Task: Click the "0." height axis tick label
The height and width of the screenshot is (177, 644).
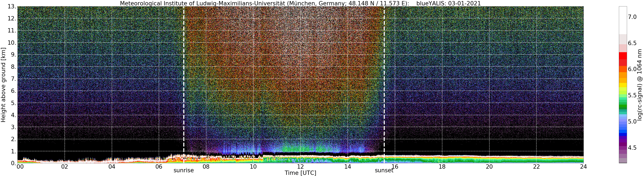Action: point(13,163)
